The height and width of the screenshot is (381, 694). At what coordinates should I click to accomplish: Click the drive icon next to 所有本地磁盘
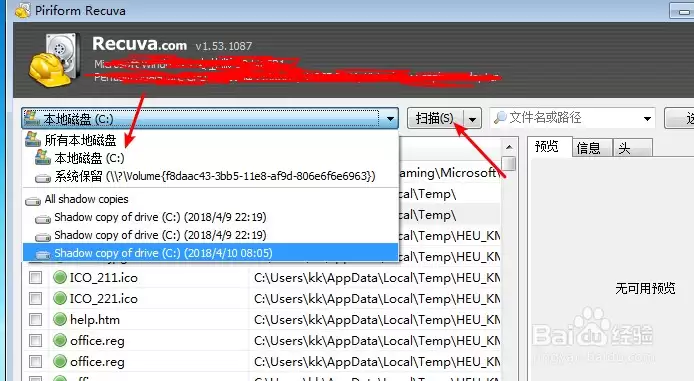[x=33, y=139]
